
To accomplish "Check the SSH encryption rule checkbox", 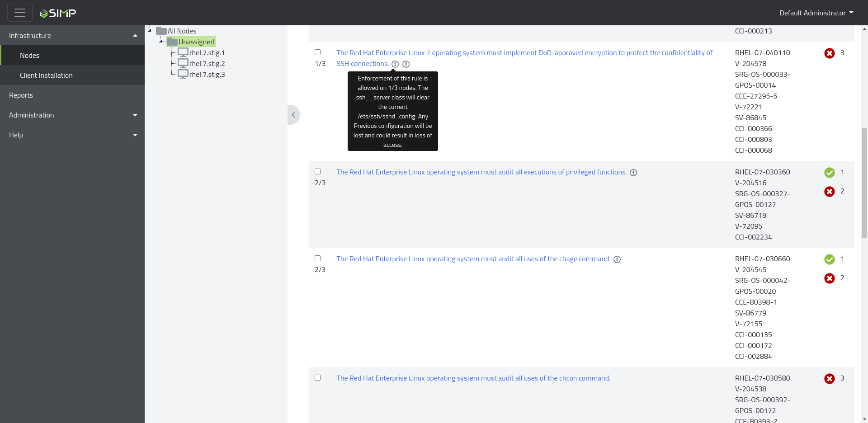I will click(317, 52).
